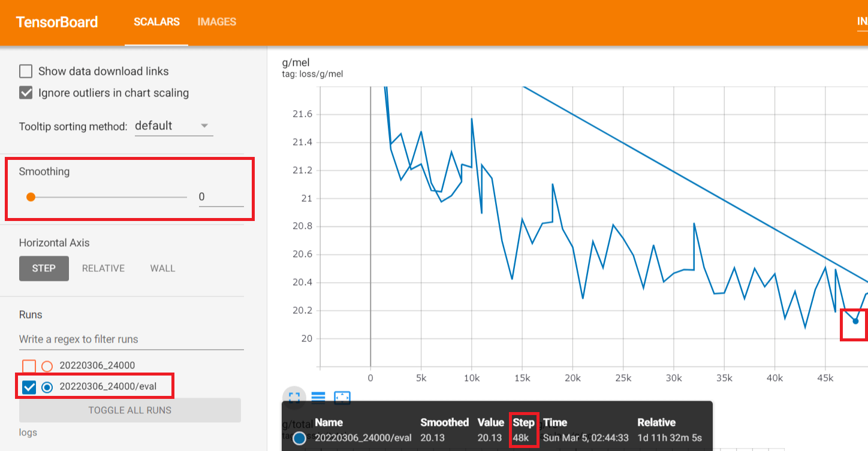This screenshot has width=868, height=451.
Task: Click the 'Horizontal Axis' heading
Action: click(54, 243)
